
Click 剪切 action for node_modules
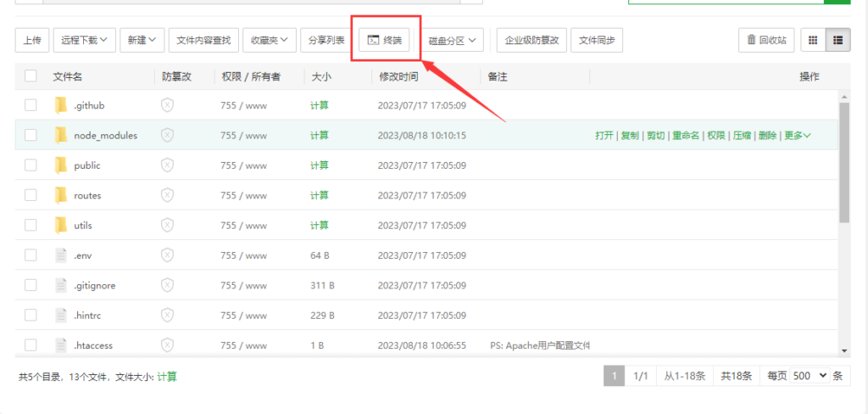655,135
